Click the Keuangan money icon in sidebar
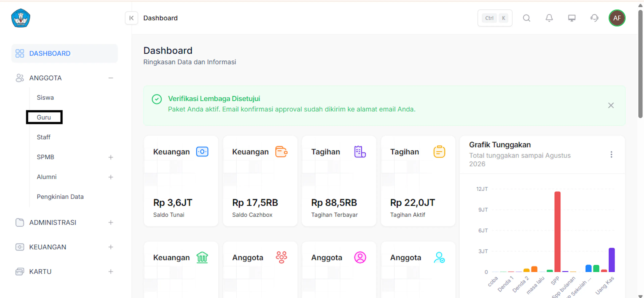The width and height of the screenshot is (644, 298). click(x=20, y=247)
